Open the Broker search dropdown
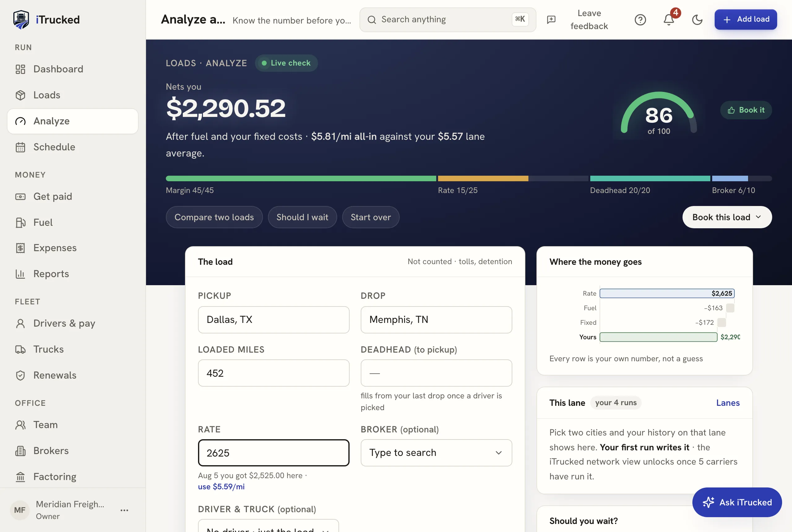 coord(436,453)
